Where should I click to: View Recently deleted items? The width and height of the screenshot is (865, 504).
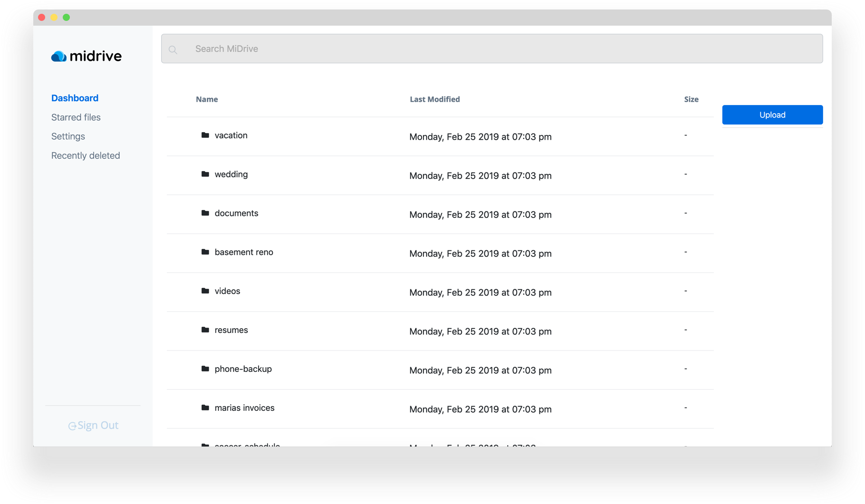[x=86, y=156]
